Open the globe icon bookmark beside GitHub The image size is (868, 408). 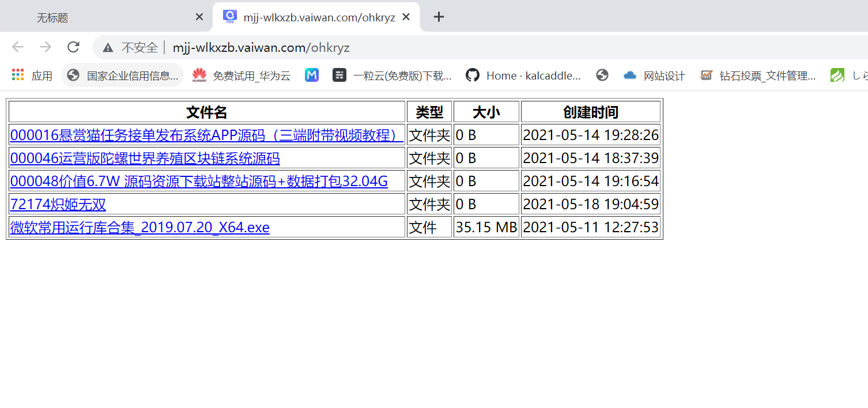pos(602,75)
